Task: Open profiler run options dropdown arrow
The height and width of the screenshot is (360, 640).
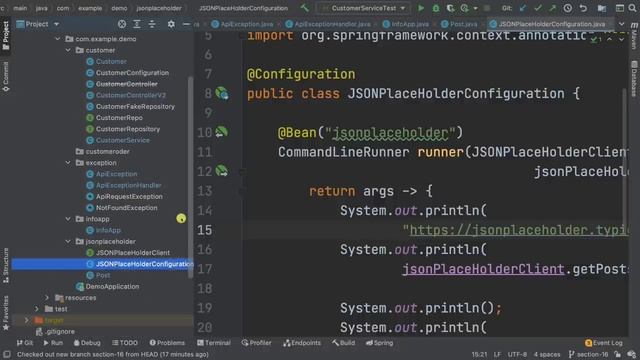Action: [475, 8]
